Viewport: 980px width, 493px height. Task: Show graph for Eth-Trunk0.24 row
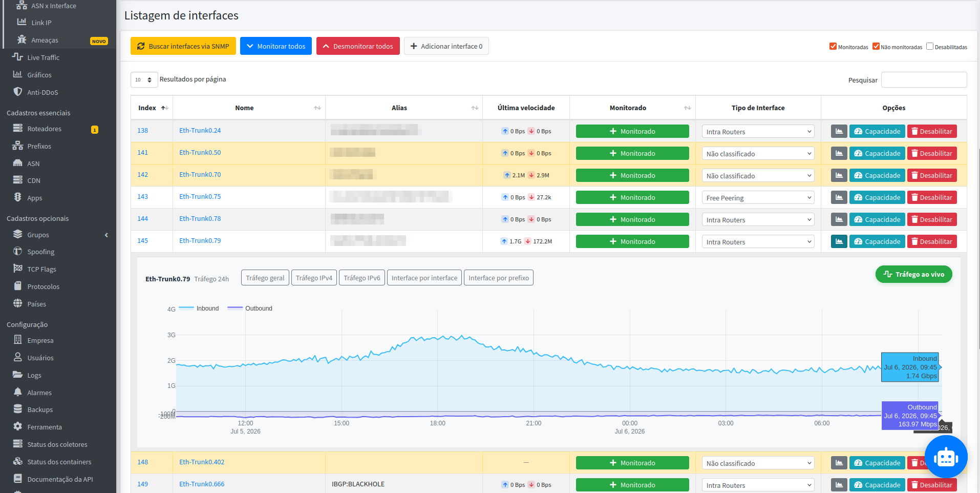tap(839, 131)
